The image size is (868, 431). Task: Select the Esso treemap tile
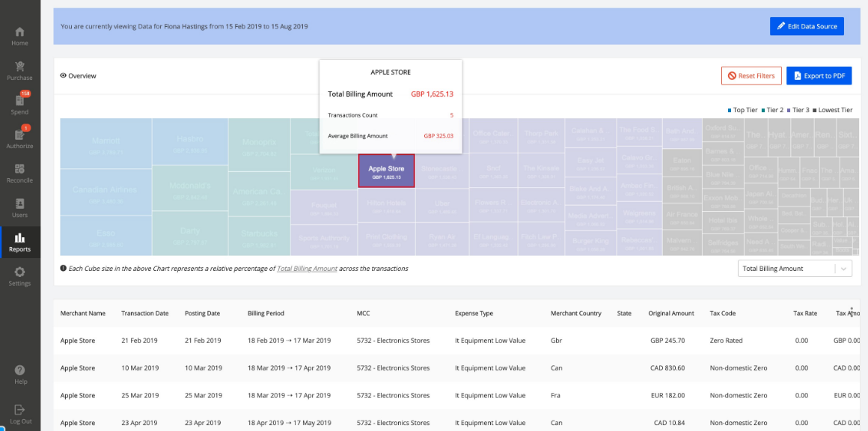(106, 236)
